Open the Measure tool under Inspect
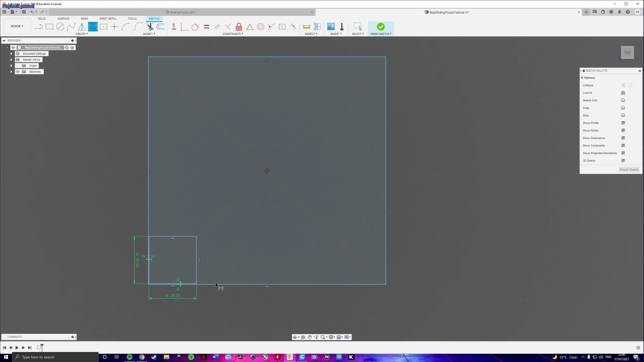The width and height of the screenshot is (644, 362). pyautogui.click(x=307, y=26)
